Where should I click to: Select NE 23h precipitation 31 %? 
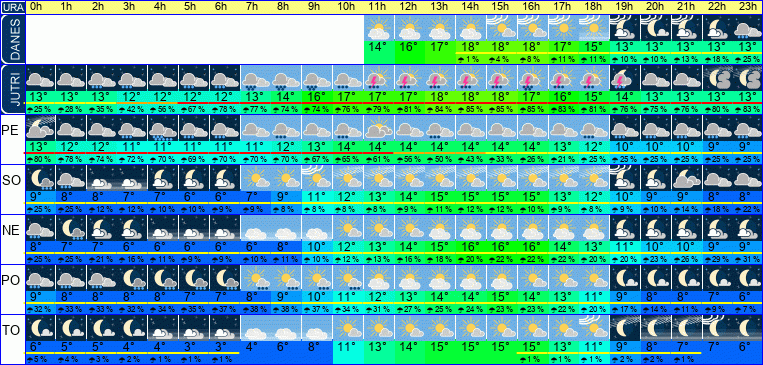pyautogui.click(x=747, y=258)
